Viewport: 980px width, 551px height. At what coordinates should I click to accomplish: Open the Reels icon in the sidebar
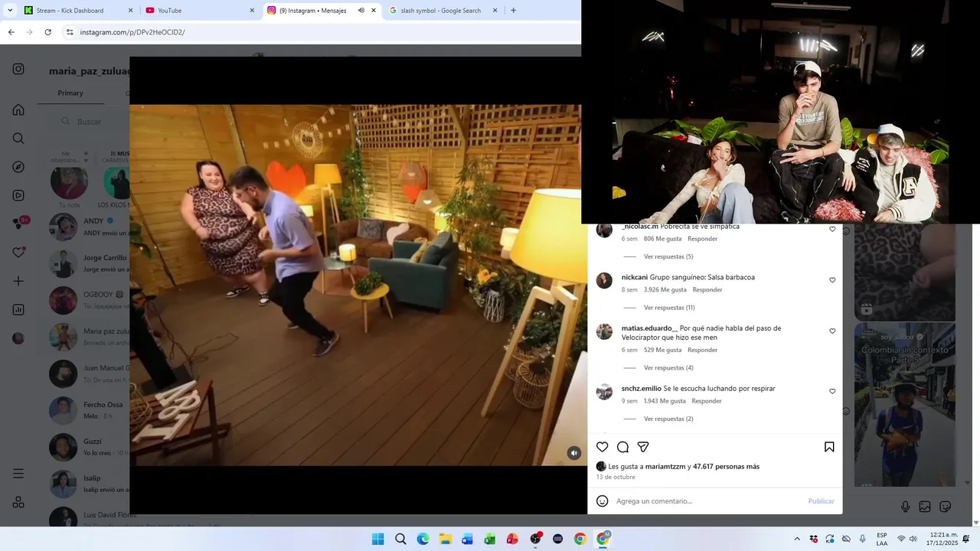(x=18, y=195)
